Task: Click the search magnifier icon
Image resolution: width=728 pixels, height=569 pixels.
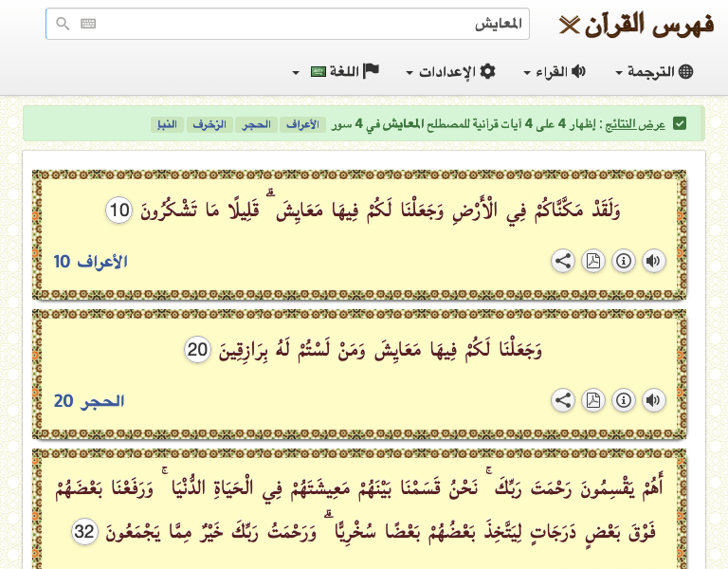Action: [x=63, y=24]
